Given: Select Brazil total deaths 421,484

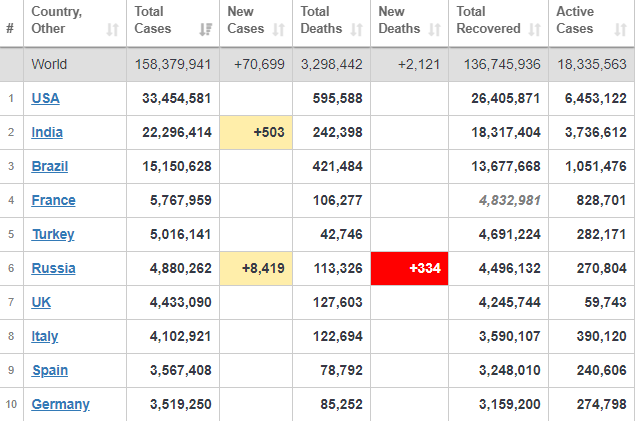Looking at the screenshot, I should pos(337,166).
